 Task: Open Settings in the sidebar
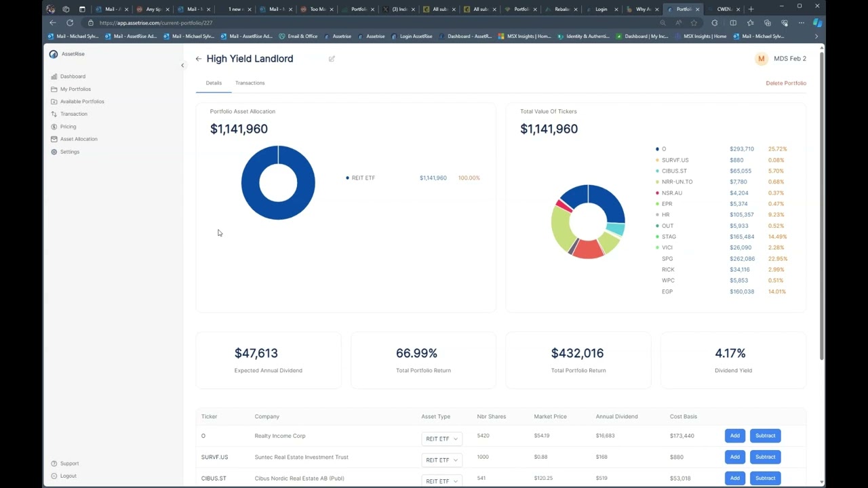pyautogui.click(x=69, y=152)
